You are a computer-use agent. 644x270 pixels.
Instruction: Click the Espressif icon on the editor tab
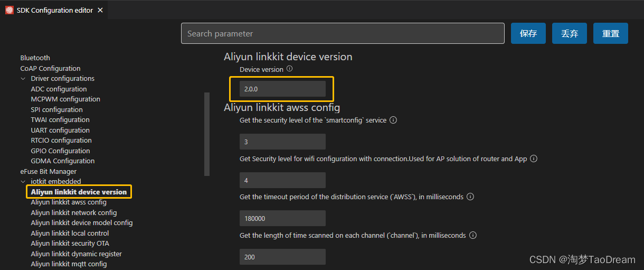pyautogui.click(x=10, y=10)
